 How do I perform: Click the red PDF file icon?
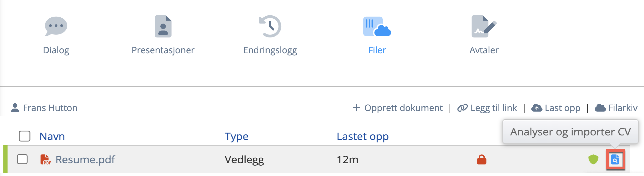click(46, 160)
